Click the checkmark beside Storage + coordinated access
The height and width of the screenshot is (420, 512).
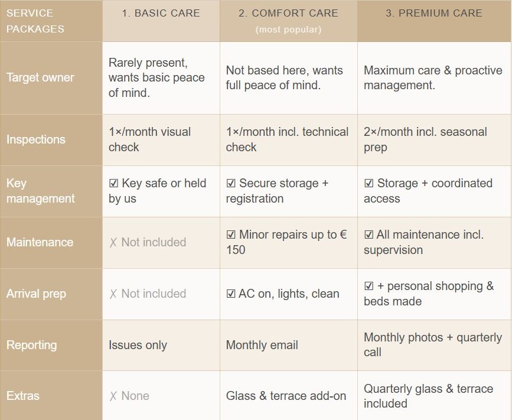pyautogui.click(x=368, y=183)
